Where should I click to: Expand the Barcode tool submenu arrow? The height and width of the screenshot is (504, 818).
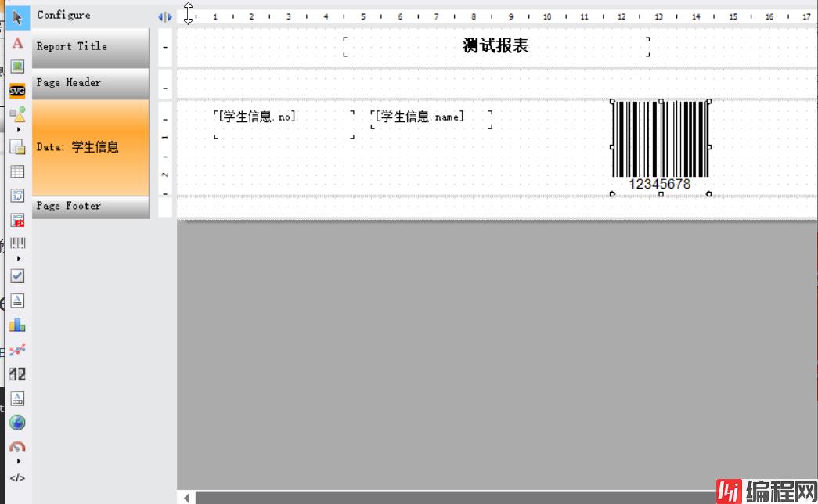(x=18, y=258)
